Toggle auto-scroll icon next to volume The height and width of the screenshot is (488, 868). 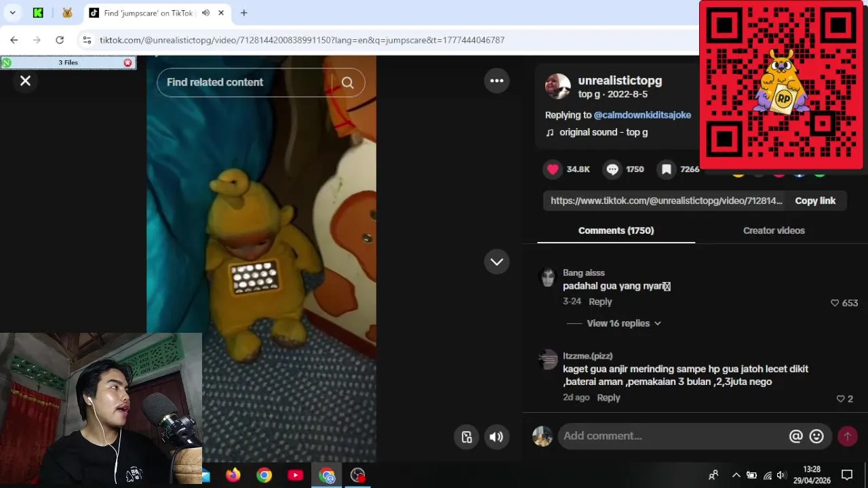(x=467, y=437)
